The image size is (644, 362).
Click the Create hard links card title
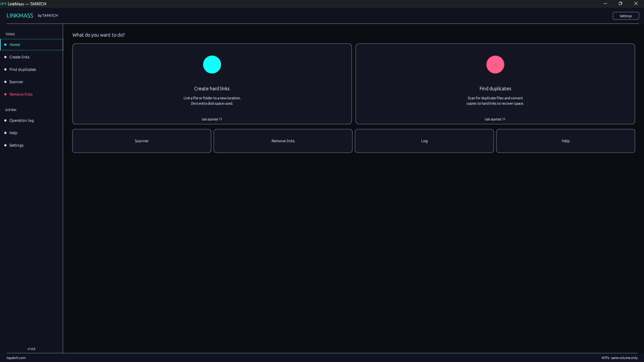tap(212, 89)
